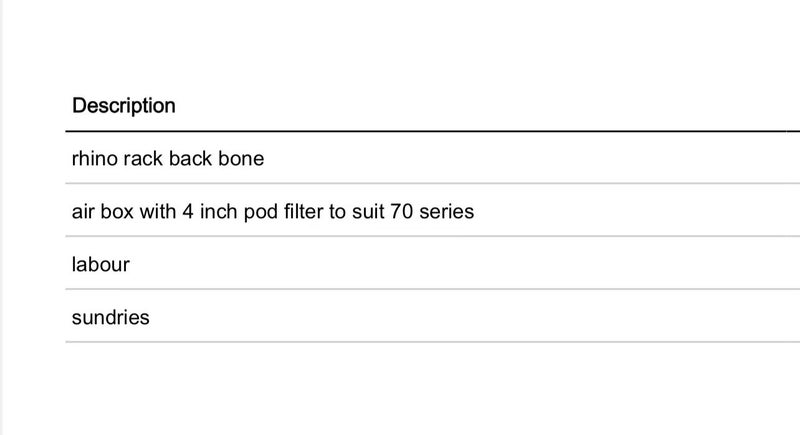Click the word 'rhino' in first row
Screen dimensions: 800x435
94,158
